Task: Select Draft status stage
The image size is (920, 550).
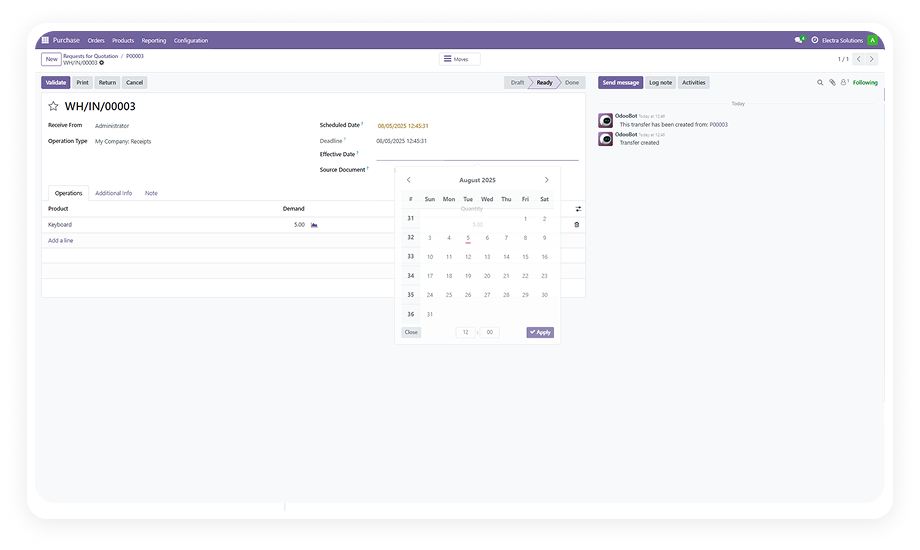Action: point(517,83)
